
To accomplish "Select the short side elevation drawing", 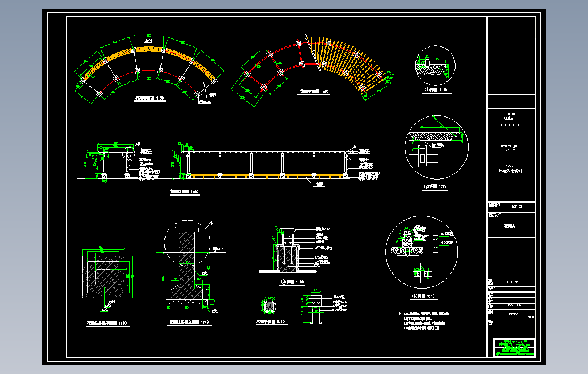I will [x=119, y=161].
